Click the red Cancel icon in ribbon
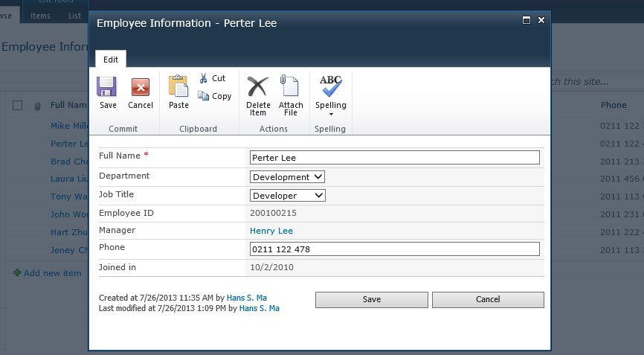 (x=141, y=87)
